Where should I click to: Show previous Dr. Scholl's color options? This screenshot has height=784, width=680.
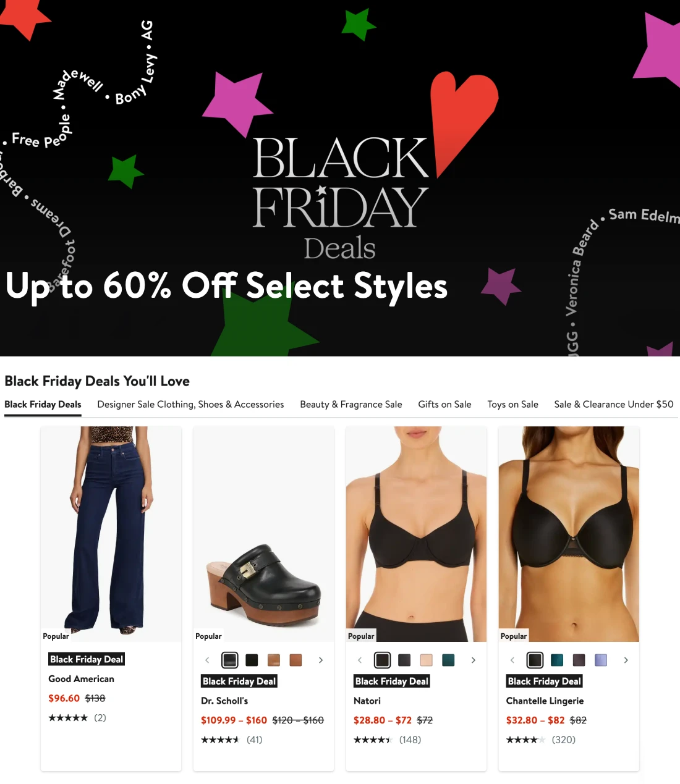207,660
